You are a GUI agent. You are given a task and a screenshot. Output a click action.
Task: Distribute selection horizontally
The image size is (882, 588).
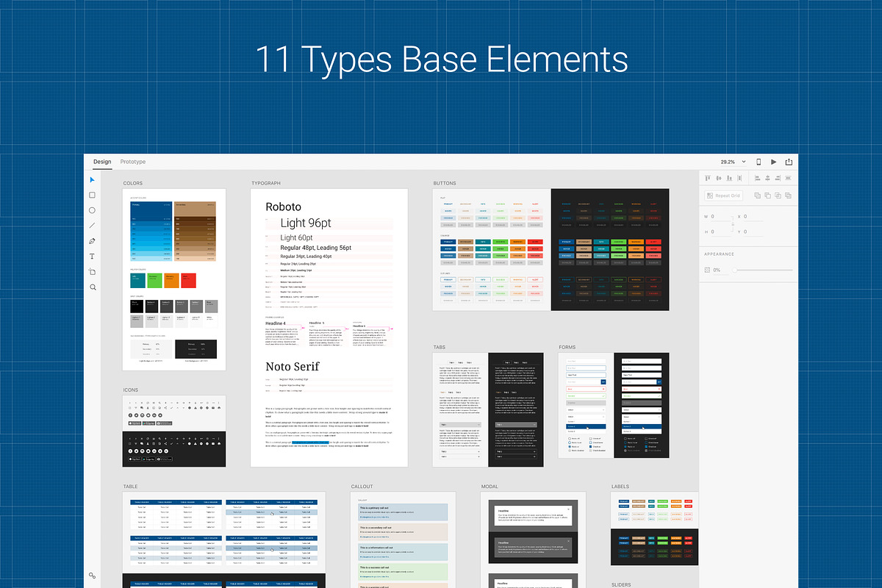coord(740,178)
